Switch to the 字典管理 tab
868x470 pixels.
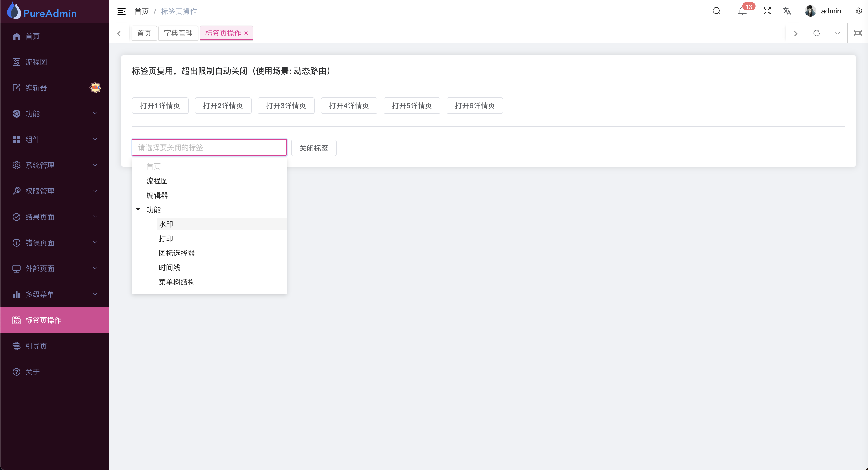(x=178, y=33)
